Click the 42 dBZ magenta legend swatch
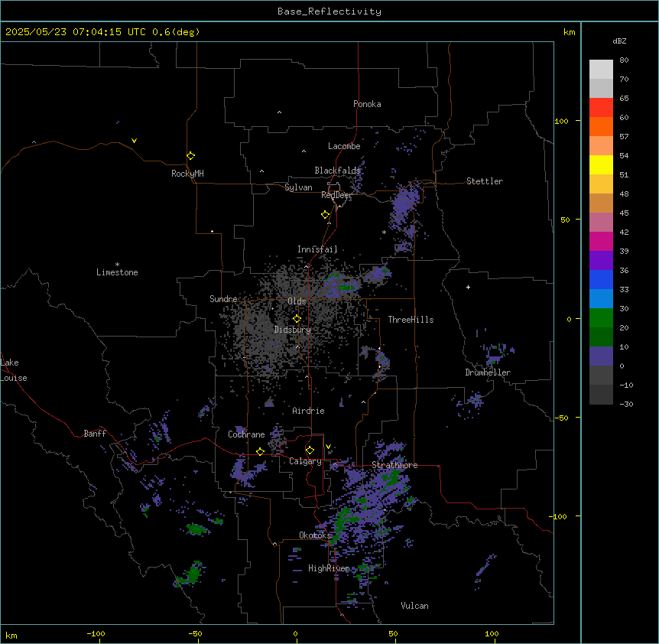This screenshot has height=644, width=659. pyautogui.click(x=601, y=241)
